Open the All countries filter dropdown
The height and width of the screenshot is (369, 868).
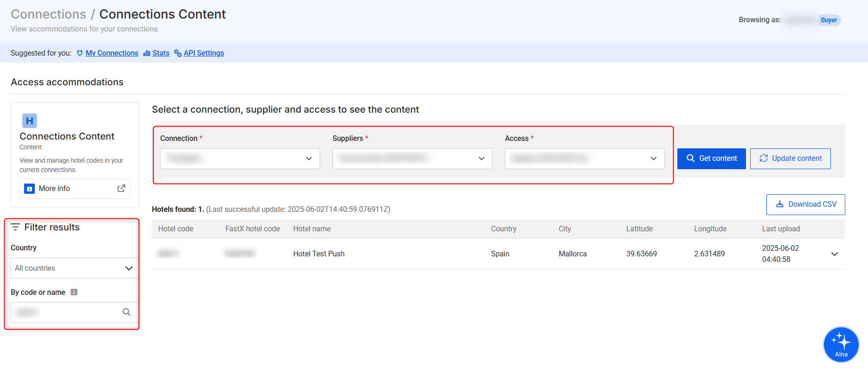(x=74, y=268)
